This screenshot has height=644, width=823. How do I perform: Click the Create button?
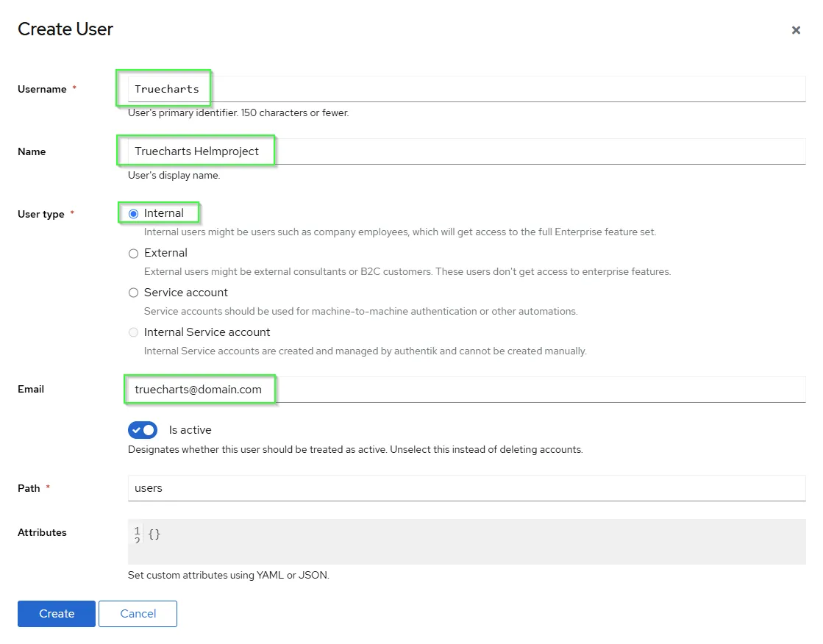point(56,613)
